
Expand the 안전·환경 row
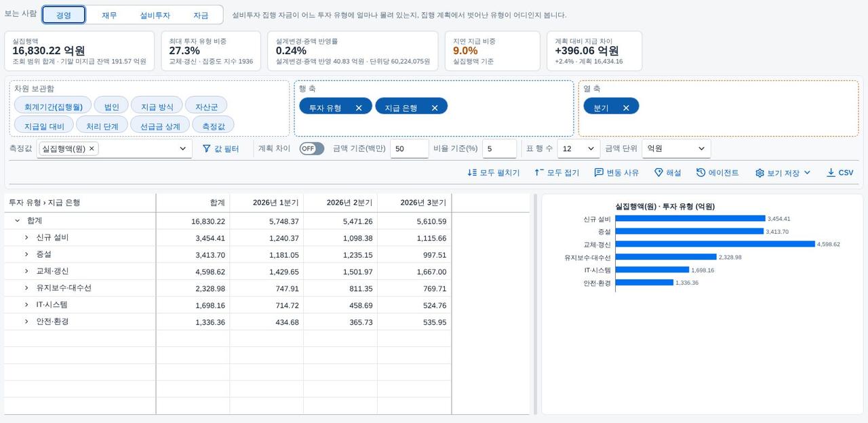26,322
